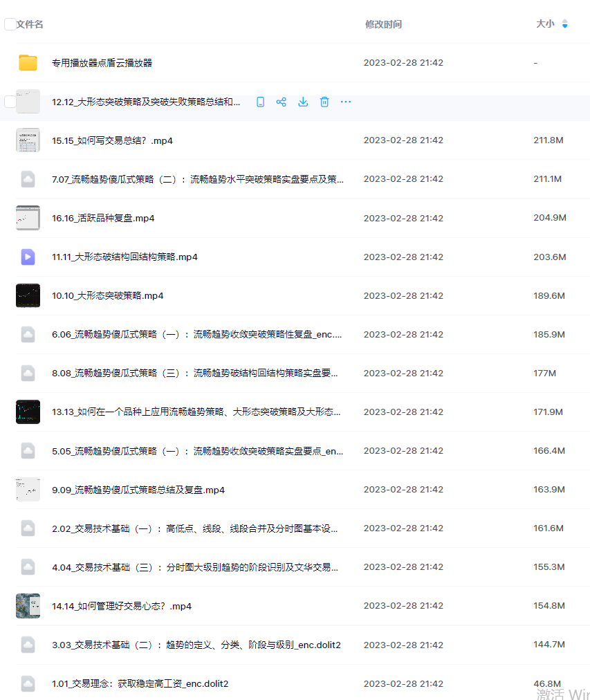Image resolution: width=590 pixels, height=700 pixels.
Task: Click thumbnail of 12.12_大形态突破策略 file
Action: (x=28, y=102)
